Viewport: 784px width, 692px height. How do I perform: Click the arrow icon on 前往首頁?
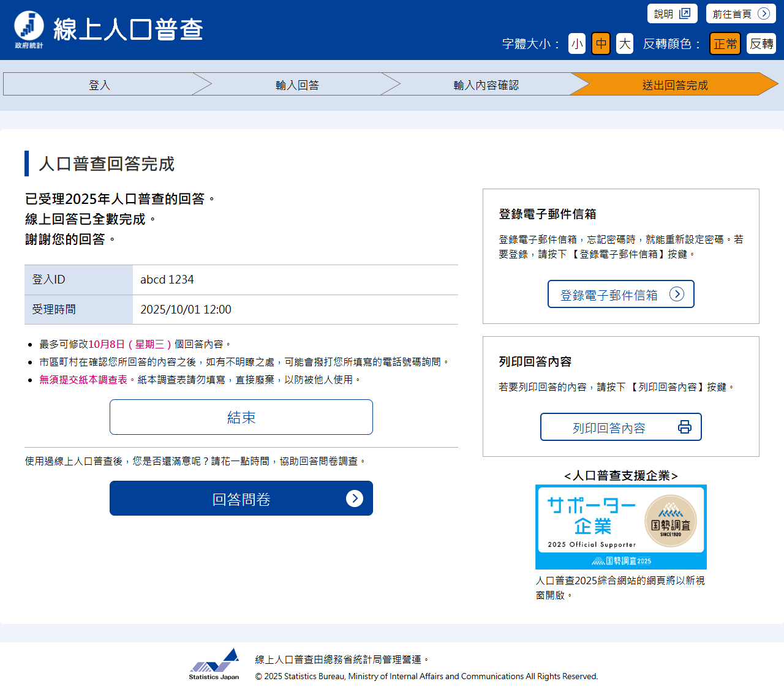pyautogui.click(x=763, y=13)
